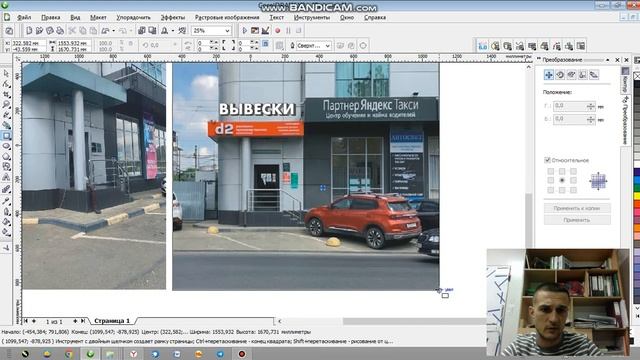Screen dimensions: 640x360
Task: Expand the application launcher dropdown arrow
Action: point(173,31)
